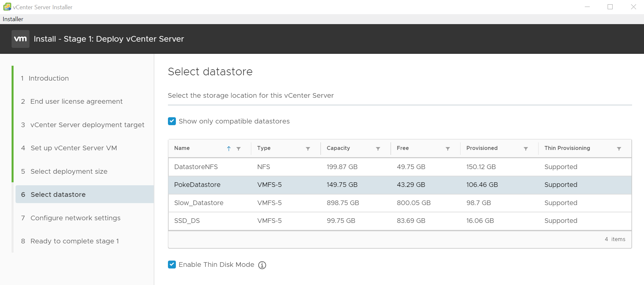Sort by Type column header
Screen dimensions: 644x285
(264, 148)
